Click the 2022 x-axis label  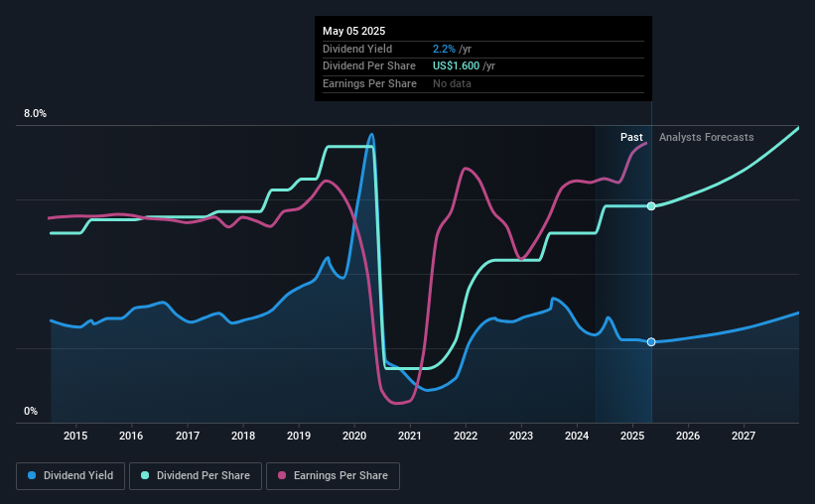tap(466, 436)
